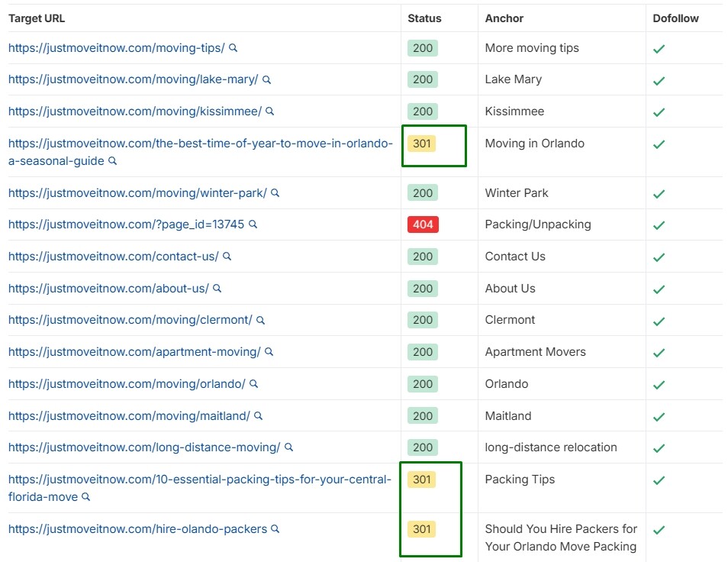Inspect about-us URL with magnifier icon
Viewport: 728px width, 562px height.
pyautogui.click(x=217, y=289)
